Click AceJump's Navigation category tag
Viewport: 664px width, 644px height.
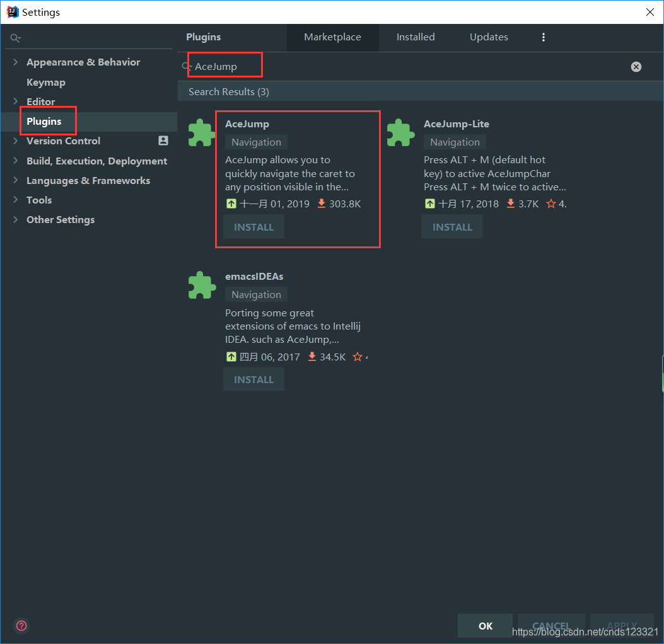click(256, 142)
